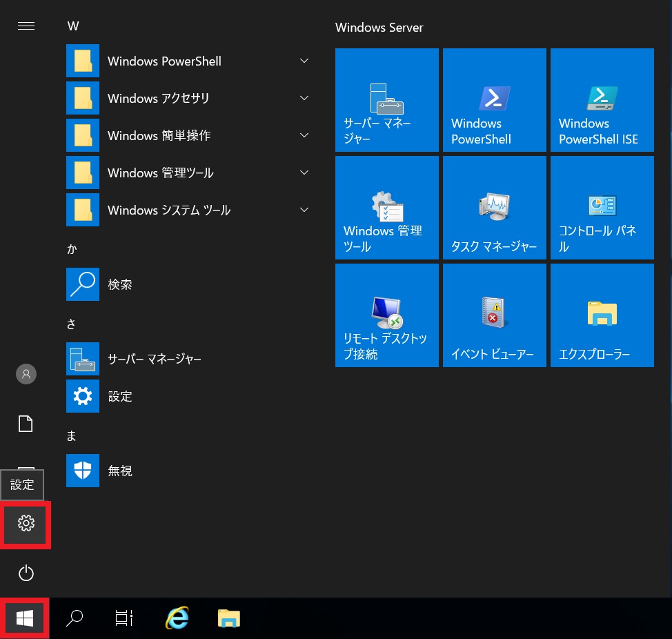Screen dimensions: 672x639
Task: Click the Windows アクセサリ folder label
Action: (159, 99)
